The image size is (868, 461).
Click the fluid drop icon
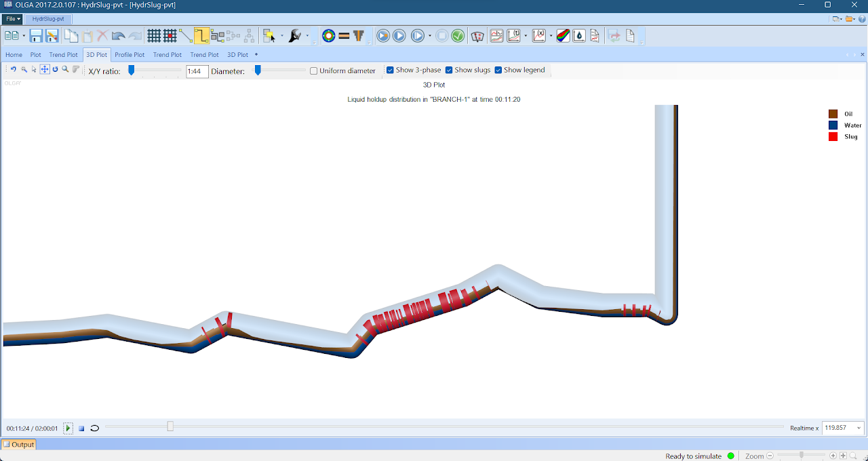coord(579,36)
